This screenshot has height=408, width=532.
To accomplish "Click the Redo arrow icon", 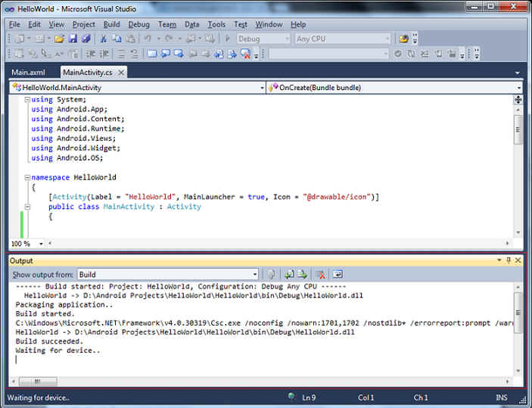I will pyautogui.click(x=169, y=39).
